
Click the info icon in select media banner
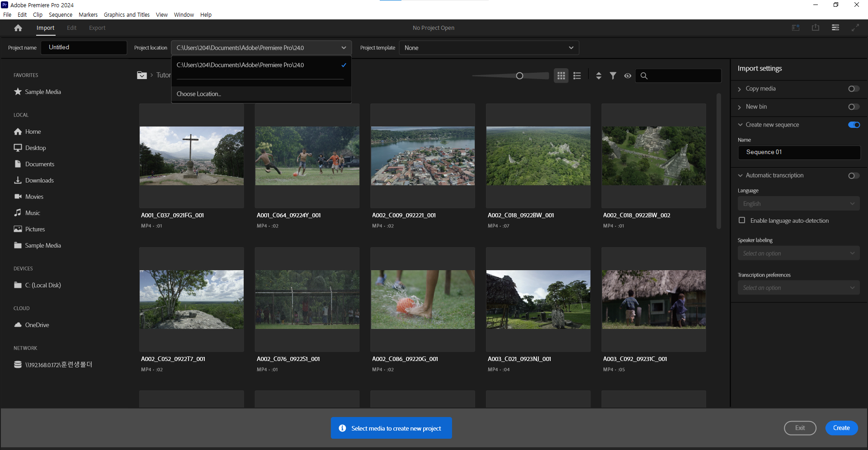(342, 428)
